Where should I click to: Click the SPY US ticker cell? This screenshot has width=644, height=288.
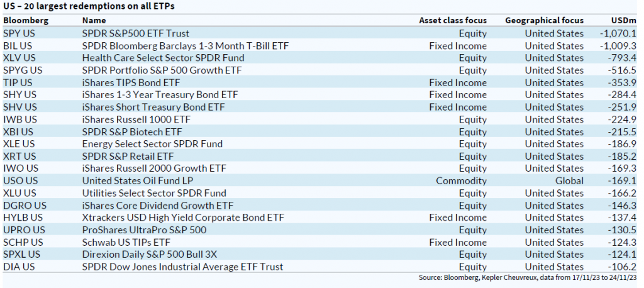tap(20, 33)
